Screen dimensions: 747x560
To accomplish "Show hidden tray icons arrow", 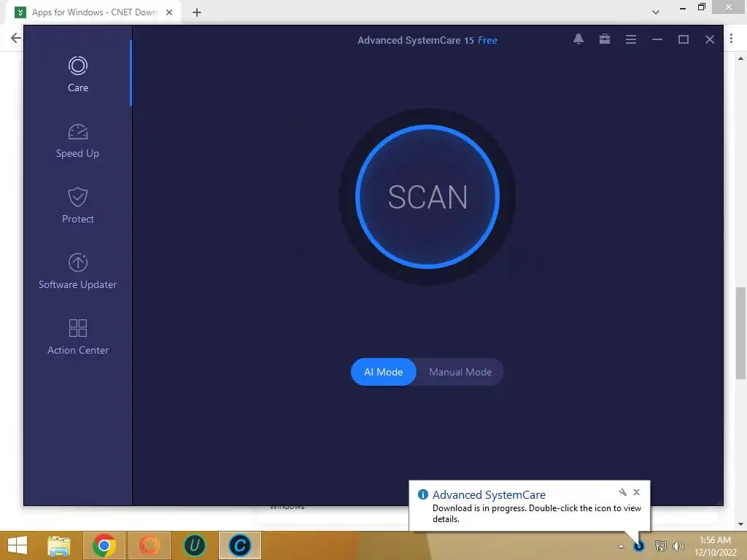I will [622, 546].
